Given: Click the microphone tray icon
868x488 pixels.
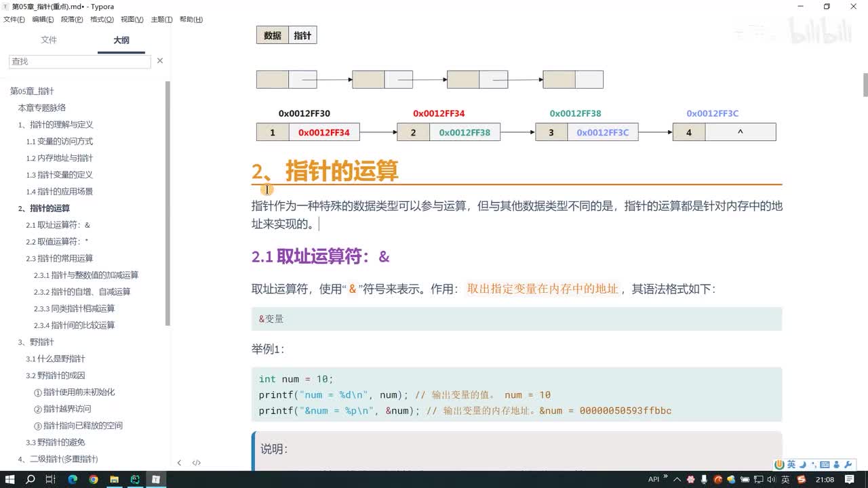Looking at the screenshot, I should [x=705, y=479].
